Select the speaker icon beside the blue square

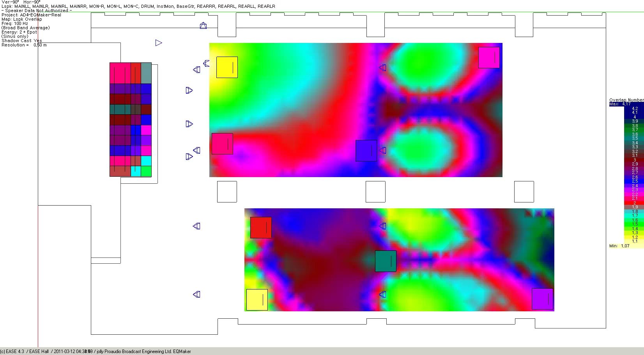pos(383,151)
